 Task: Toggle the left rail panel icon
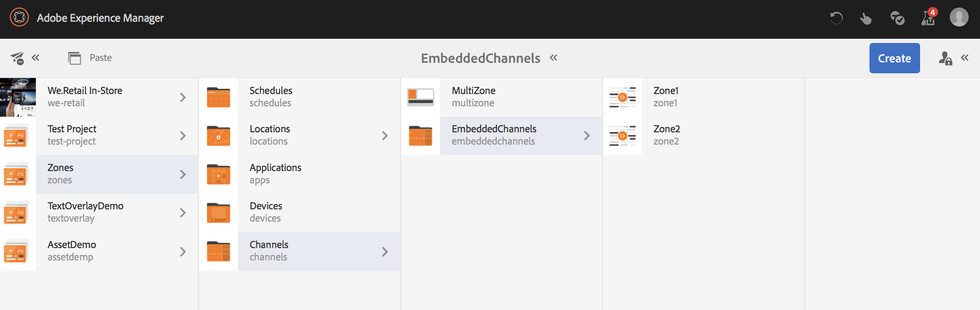tap(18, 58)
